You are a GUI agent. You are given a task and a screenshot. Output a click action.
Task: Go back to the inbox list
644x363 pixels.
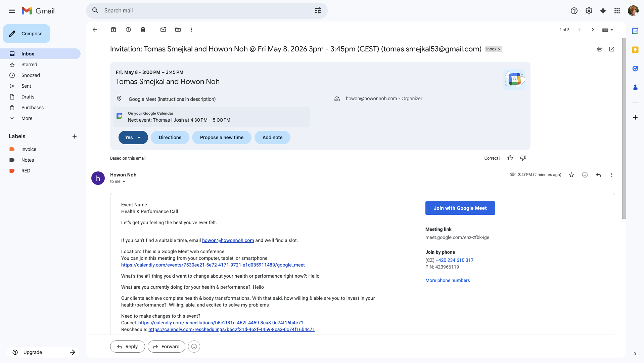click(95, 30)
